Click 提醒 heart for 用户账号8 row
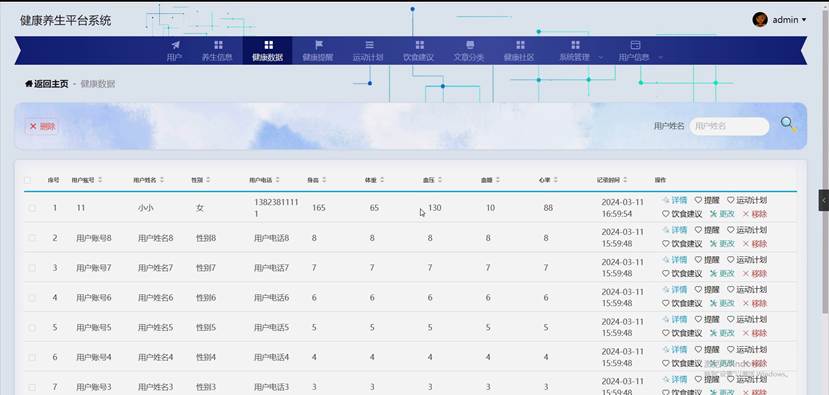The width and height of the screenshot is (829, 395). [707, 230]
